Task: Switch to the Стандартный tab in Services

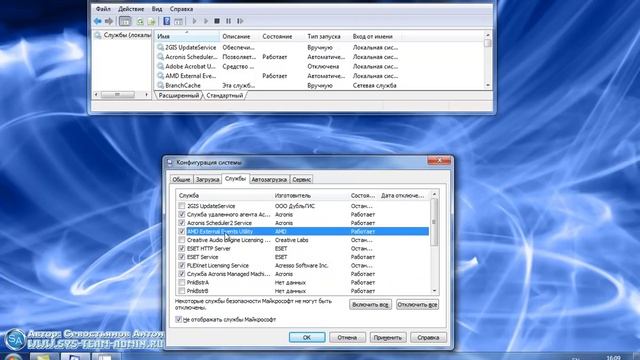Action: click(224, 96)
